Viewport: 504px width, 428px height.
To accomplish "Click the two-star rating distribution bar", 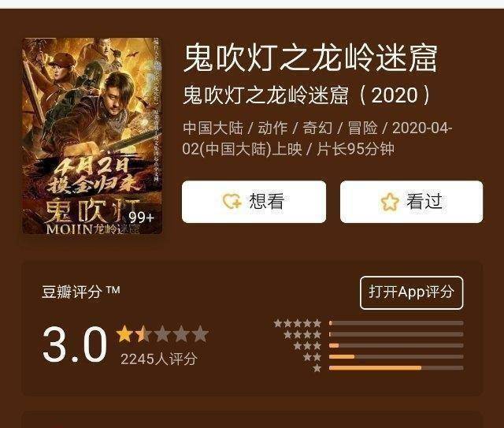I will pyautogui.click(x=396, y=356).
